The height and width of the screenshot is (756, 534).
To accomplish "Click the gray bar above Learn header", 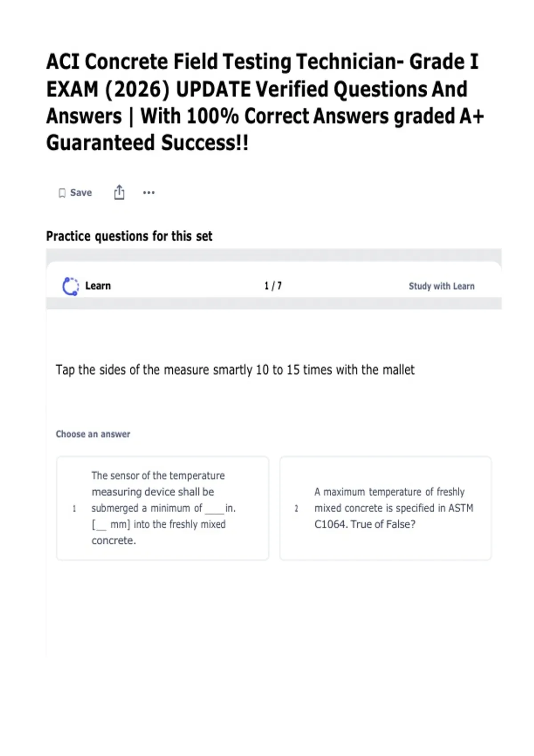I will coord(274,255).
